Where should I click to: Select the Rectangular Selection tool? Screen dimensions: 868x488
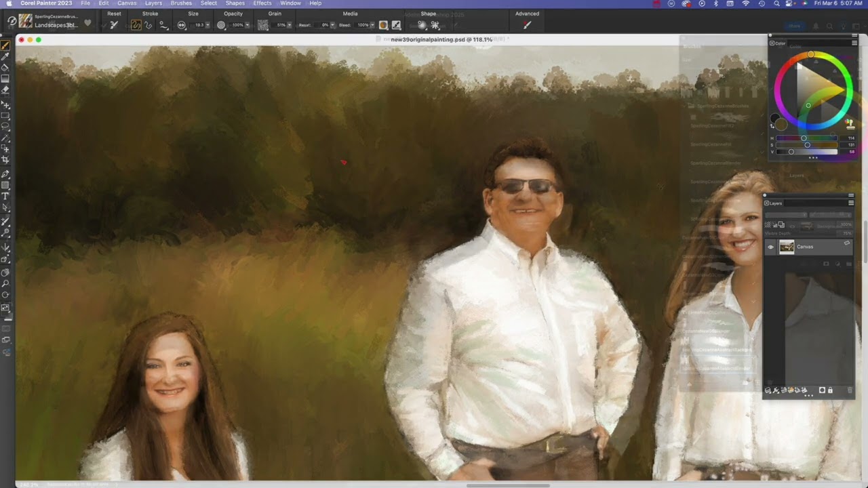pos(5,115)
